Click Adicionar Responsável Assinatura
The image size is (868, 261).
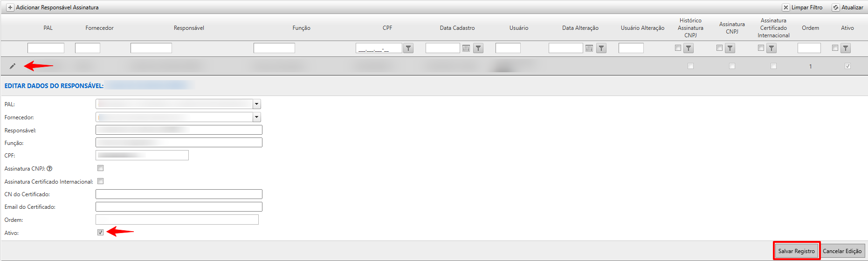click(x=53, y=7)
